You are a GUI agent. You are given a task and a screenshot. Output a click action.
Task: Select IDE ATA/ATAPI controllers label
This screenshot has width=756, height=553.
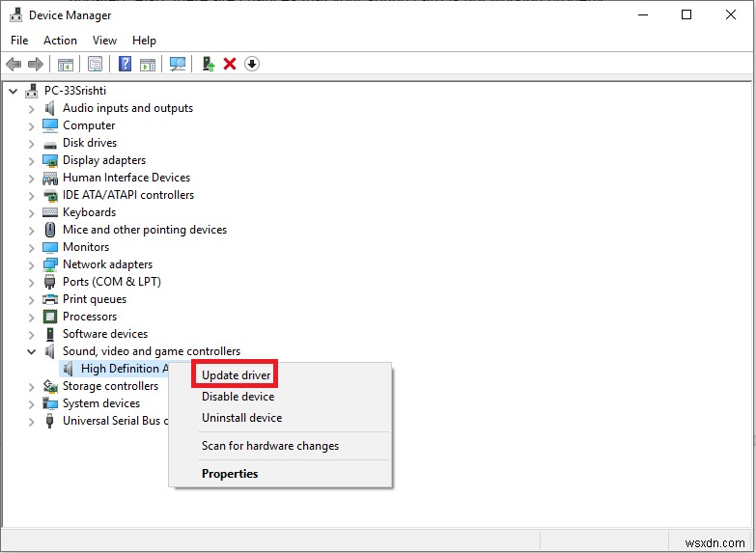128,195
